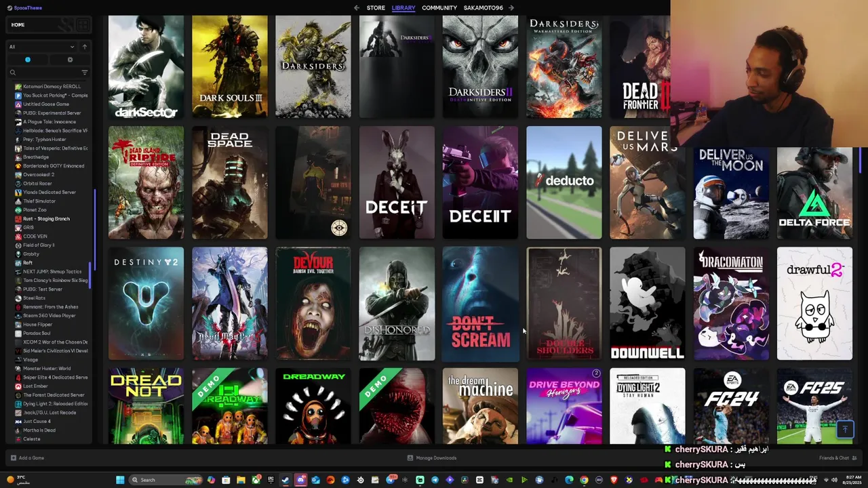Open the COMMUNITY tab
The height and width of the screenshot is (488, 868).
coord(439,7)
